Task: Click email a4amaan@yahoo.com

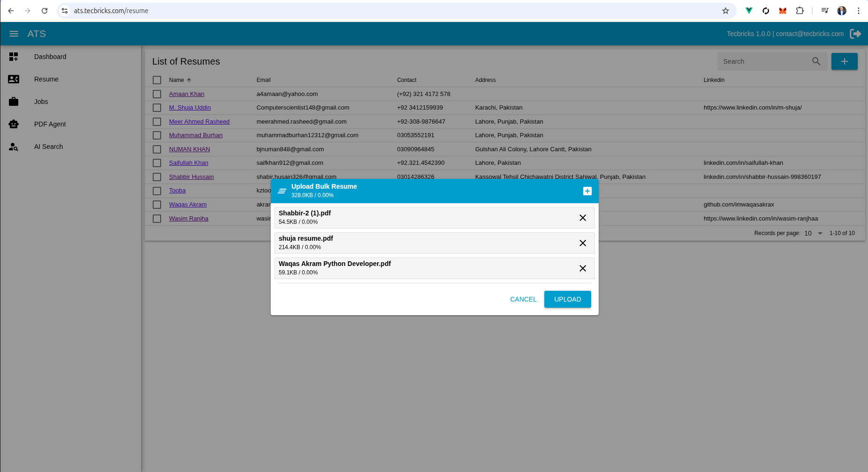Action: [287, 94]
